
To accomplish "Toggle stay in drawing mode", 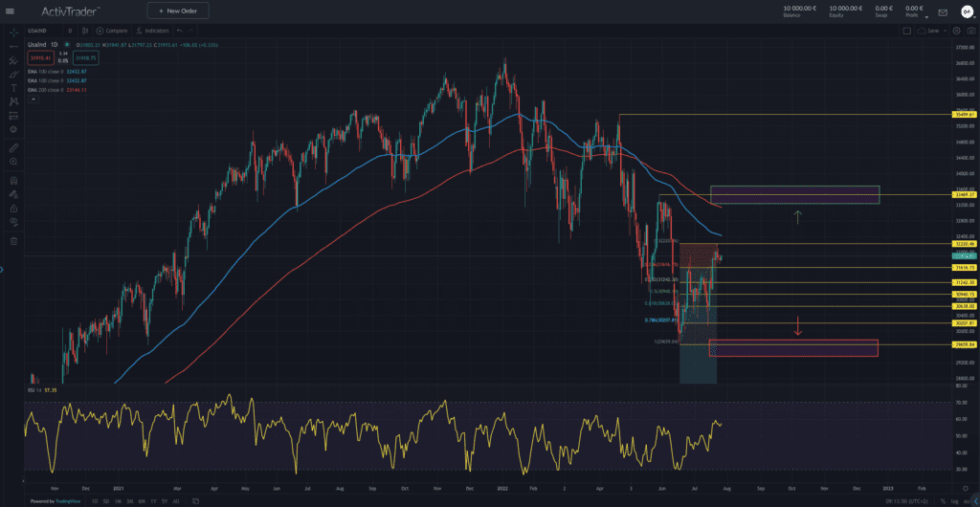I will 13,194.
